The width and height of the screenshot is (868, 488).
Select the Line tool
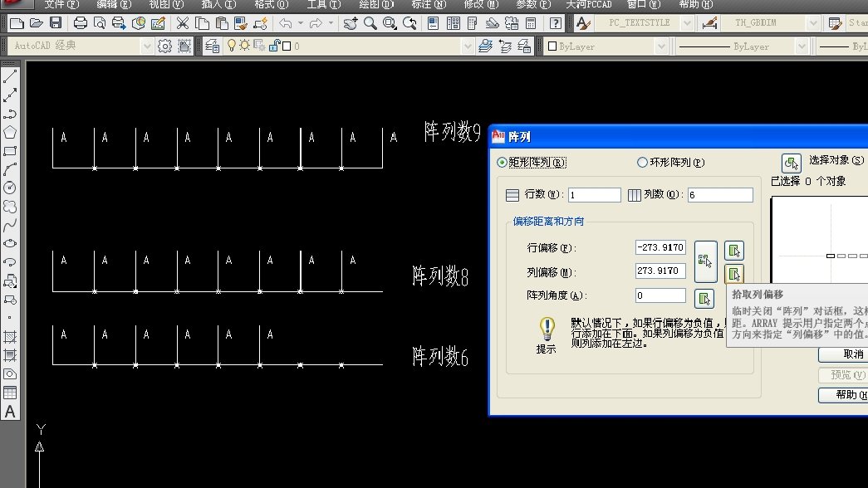point(10,77)
